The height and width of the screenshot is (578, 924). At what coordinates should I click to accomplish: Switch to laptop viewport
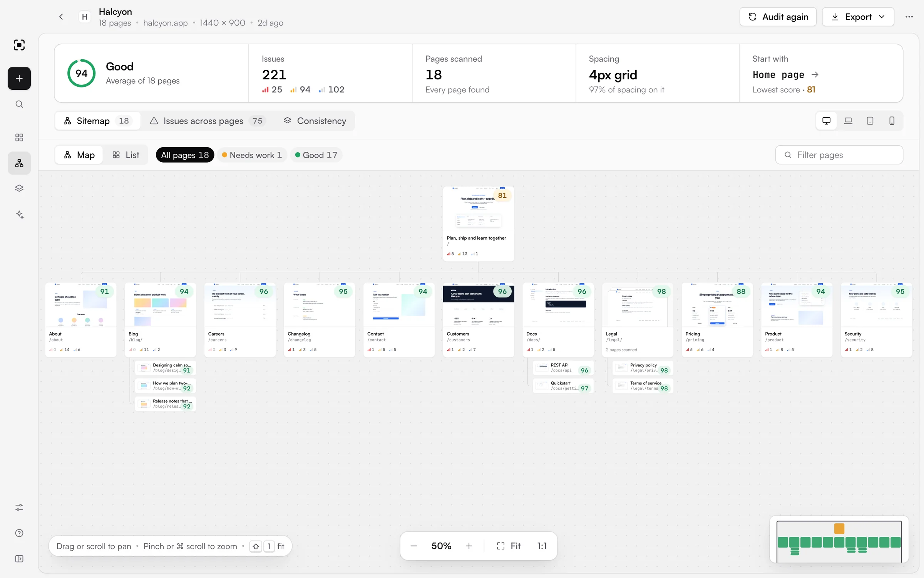tap(848, 121)
